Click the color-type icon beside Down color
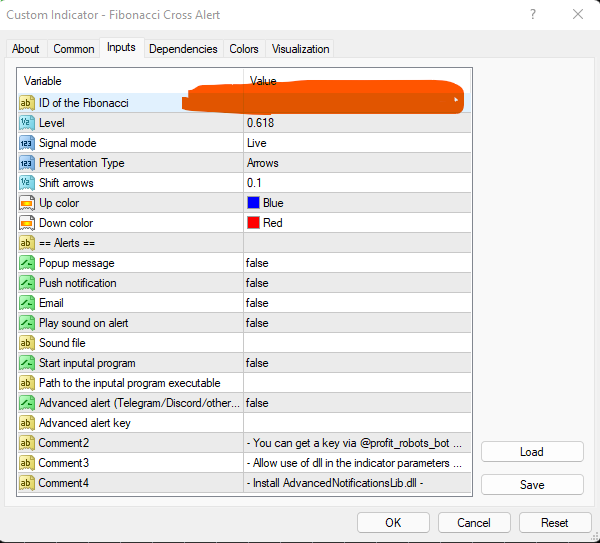The height and width of the screenshot is (543, 600). click(x=27, y=223)
